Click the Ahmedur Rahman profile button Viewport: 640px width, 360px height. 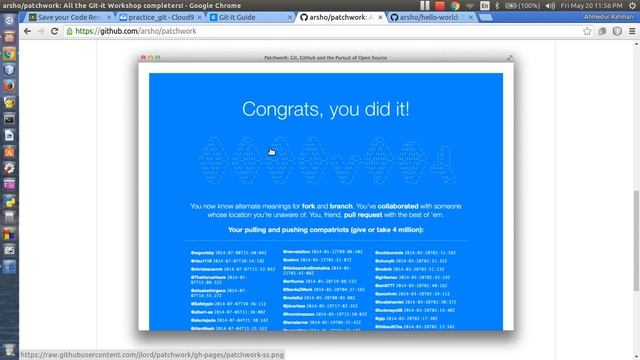608,17
